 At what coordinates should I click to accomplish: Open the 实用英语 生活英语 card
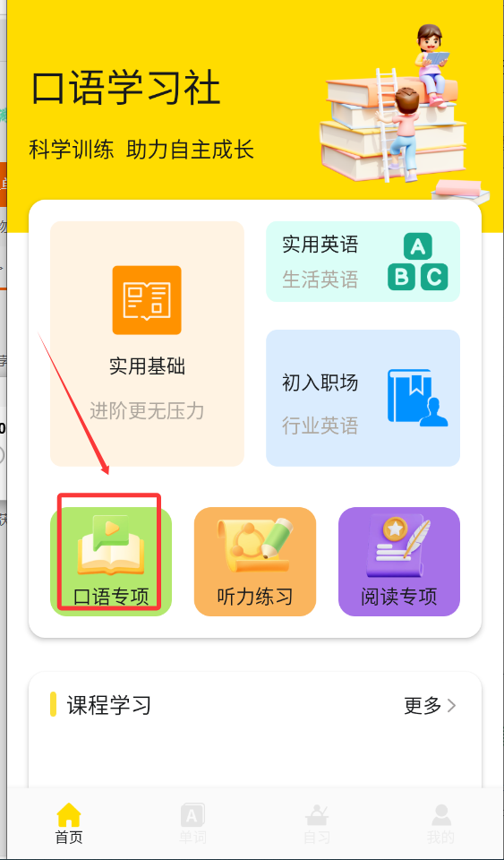[363, 262]
